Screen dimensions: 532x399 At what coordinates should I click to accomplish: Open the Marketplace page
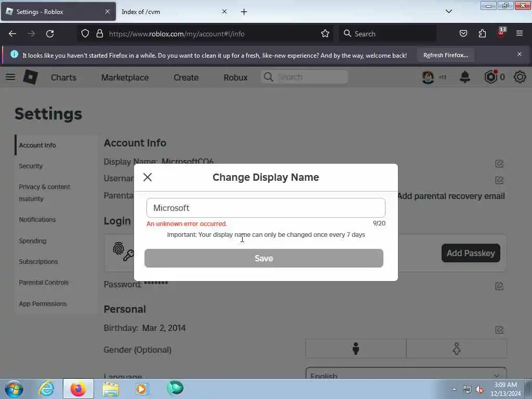[125, 77]
